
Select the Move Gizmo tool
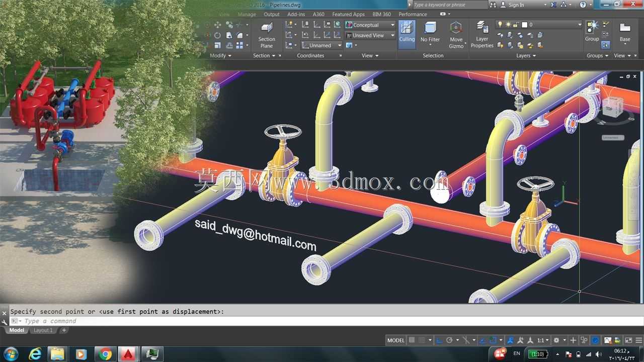456,35
